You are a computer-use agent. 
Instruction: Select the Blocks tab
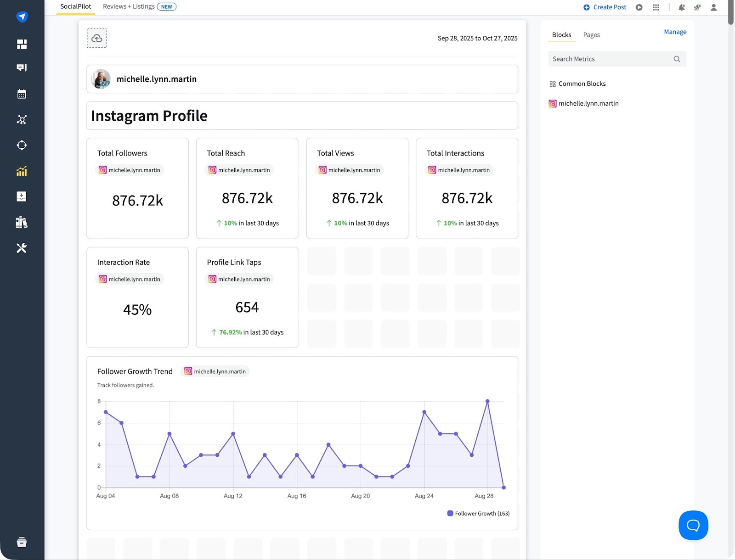pyautogui.click(x=561, y=34)
